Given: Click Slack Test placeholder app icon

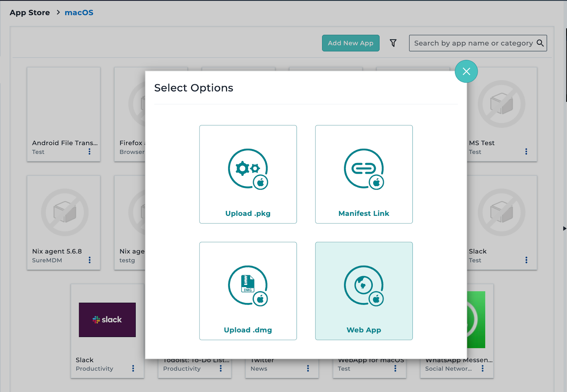Looking at the screenshot, I should (501, 212).
